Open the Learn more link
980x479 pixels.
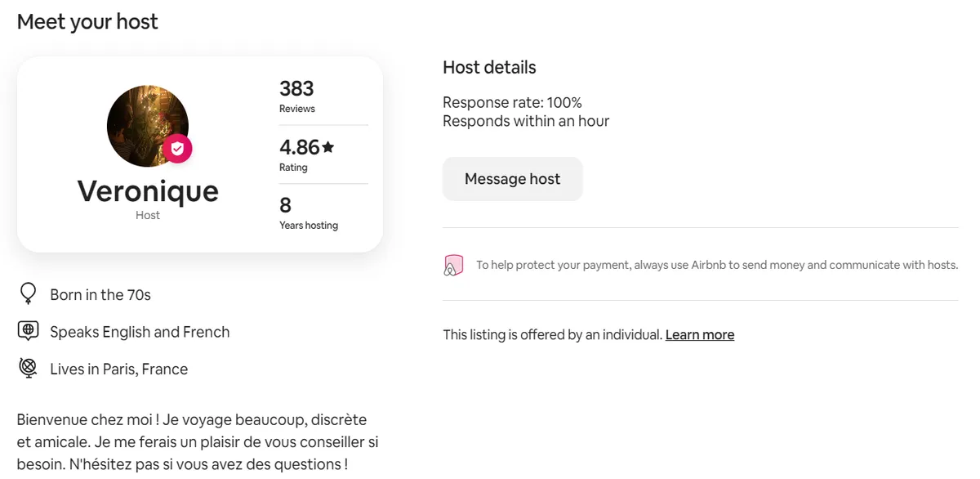tap(700, 334)
